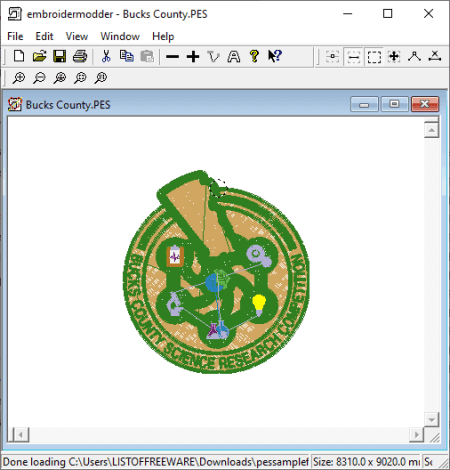The image size is (450, 470).
Task: Click the embroidermodder app icon in title bar
Action: [x=15, y=14]
